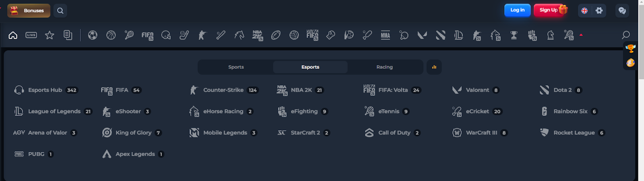This screenshot has width=644, height=181.
Task: Open King of Glory entry
Action: (x=132, y=133)
